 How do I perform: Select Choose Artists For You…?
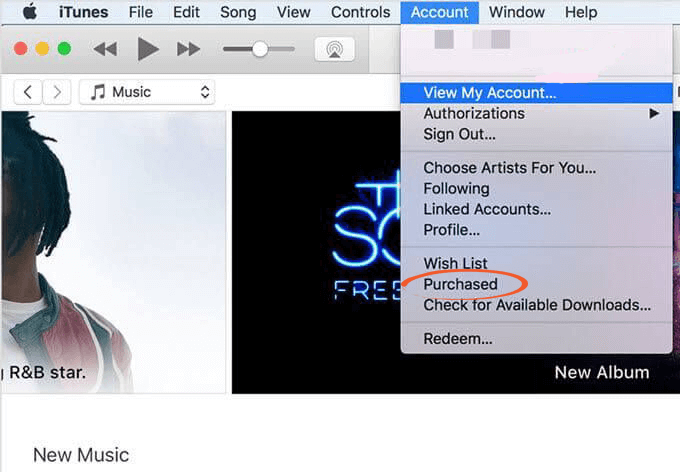[536, 168]
